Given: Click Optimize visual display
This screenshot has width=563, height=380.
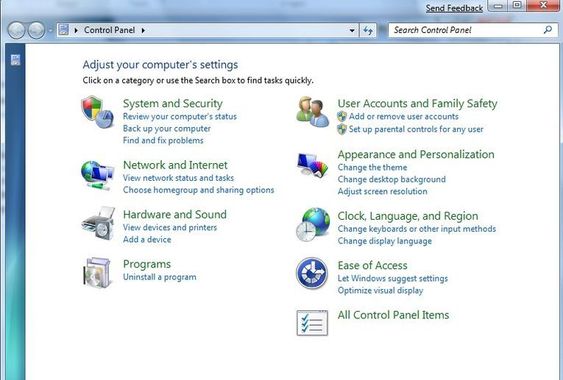Looking at the screenshot, I should (x=380, y=290).
